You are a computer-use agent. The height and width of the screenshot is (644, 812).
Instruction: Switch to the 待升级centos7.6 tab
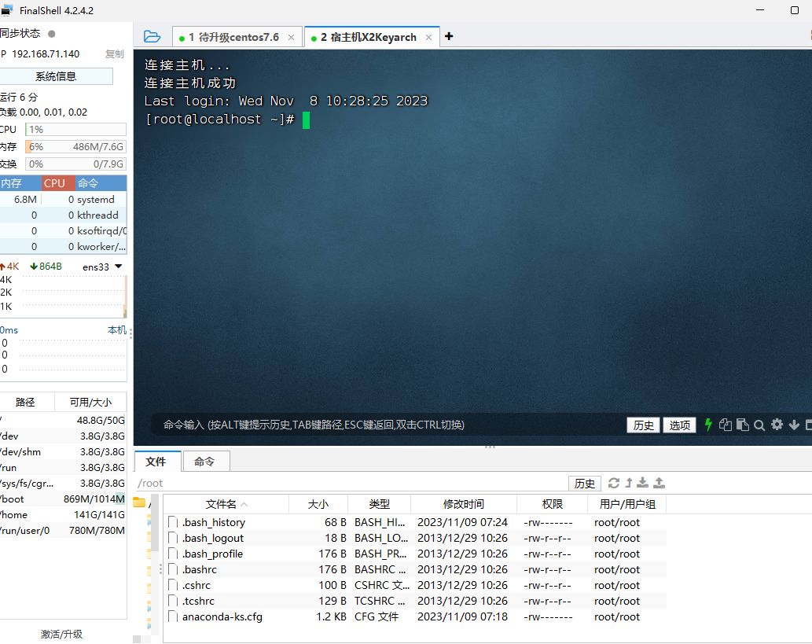coord(233,37)
